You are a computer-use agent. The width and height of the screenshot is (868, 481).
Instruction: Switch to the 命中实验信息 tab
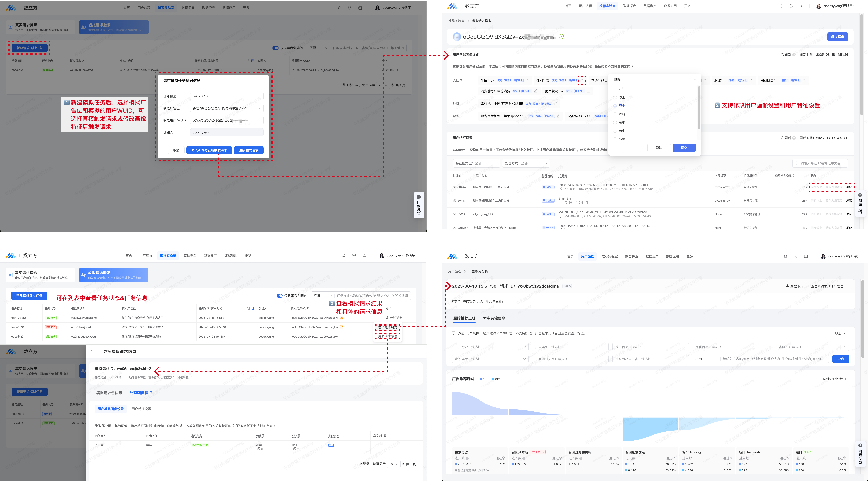[494, 318]
